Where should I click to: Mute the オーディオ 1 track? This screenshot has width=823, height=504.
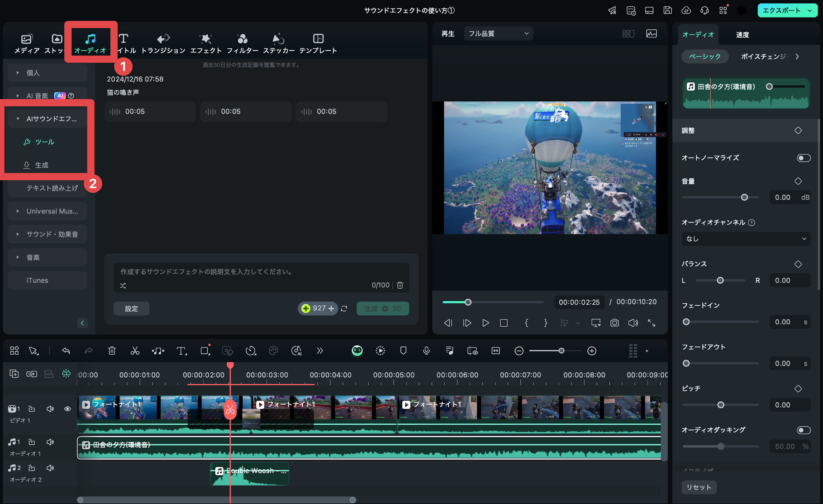click(50, 442)
